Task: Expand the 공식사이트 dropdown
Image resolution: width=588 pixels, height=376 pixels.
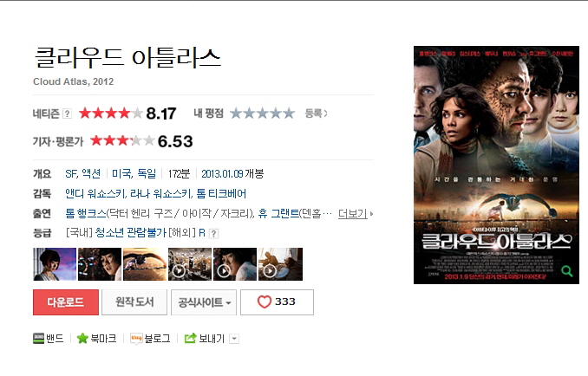Action: click(x=204, y=302)
